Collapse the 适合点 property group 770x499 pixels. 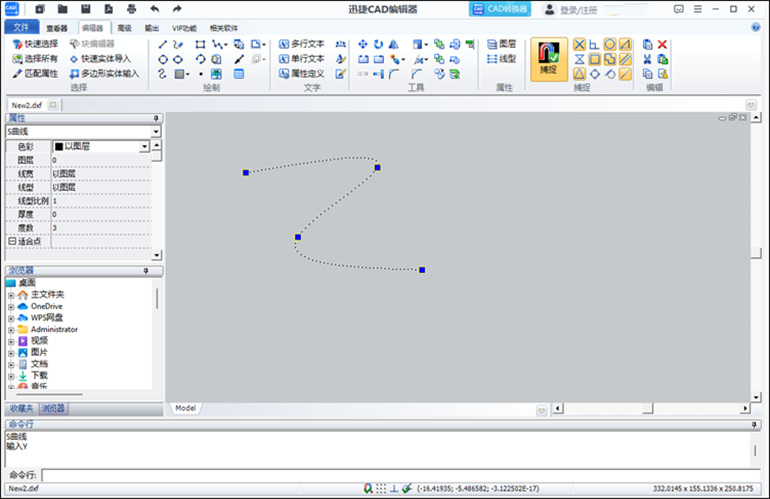(x=11, y=241)
